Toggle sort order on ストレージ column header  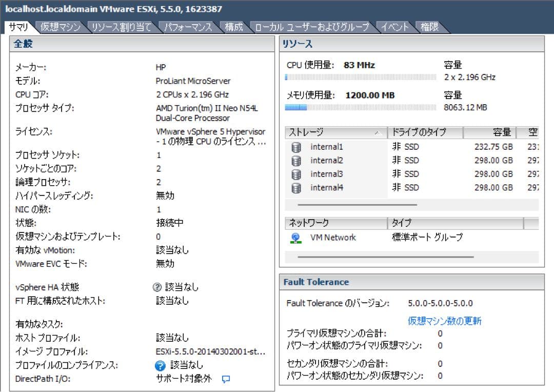(x=333, y=133)
